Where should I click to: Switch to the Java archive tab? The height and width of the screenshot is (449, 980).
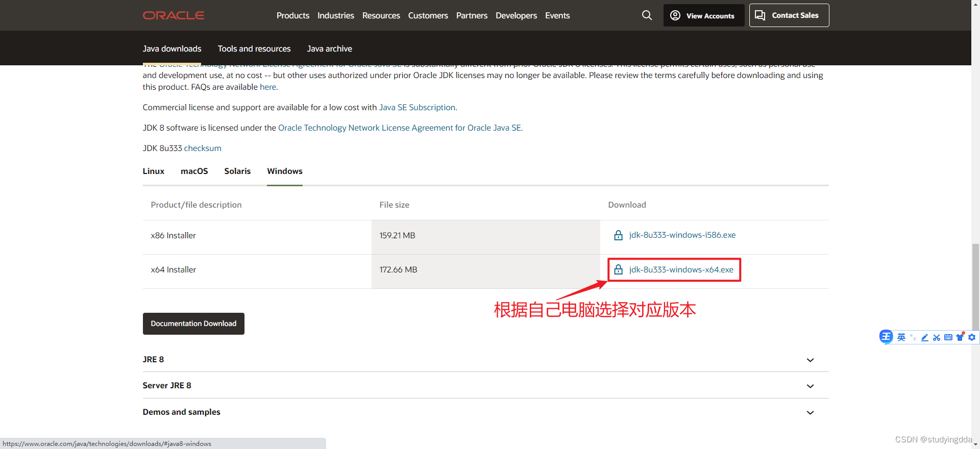(x=330, y=48)
